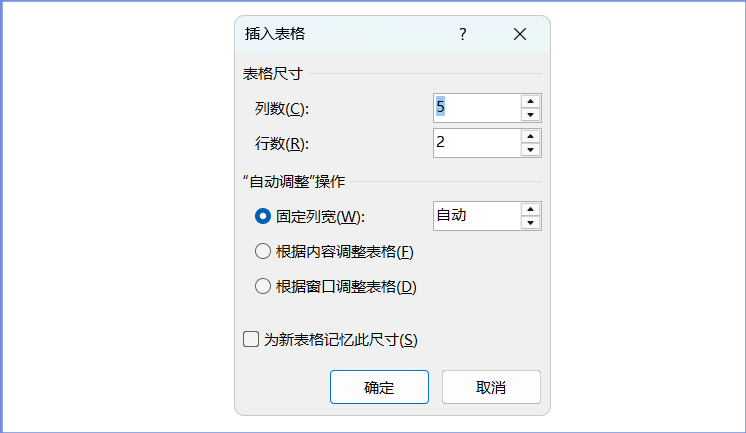
Task: Enable 为新表格记忆此尺寸 checkbox
Action: pyautogui.click(x=252, y=340)
